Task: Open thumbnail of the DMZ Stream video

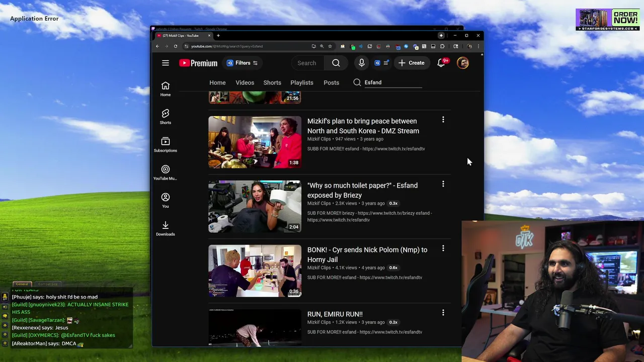Action: click(255, 142)
